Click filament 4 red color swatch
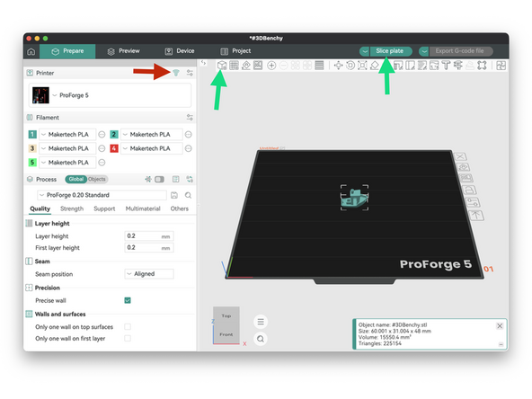532x399 pixels. click(x=114, y=148)
